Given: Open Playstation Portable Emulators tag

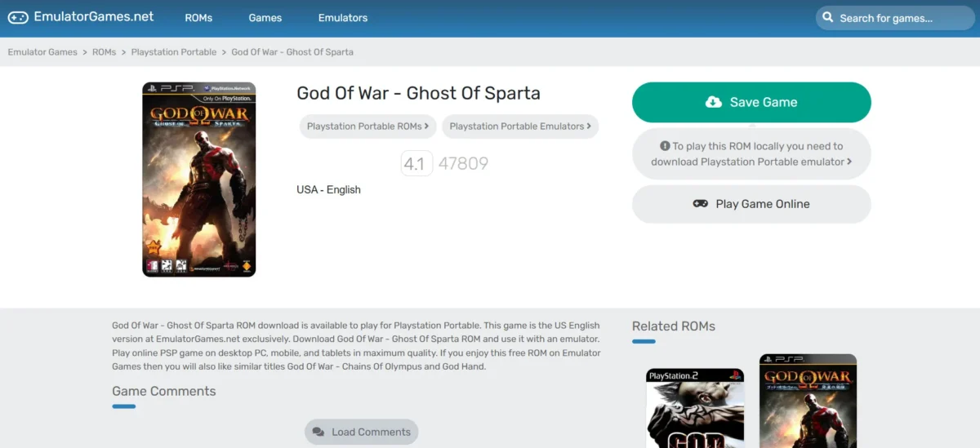Looking at the screenshot, I should [520, 126].
